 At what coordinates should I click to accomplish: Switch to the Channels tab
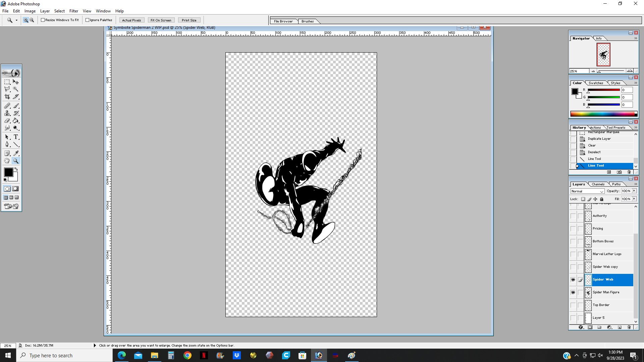click(x=598, y=184)
